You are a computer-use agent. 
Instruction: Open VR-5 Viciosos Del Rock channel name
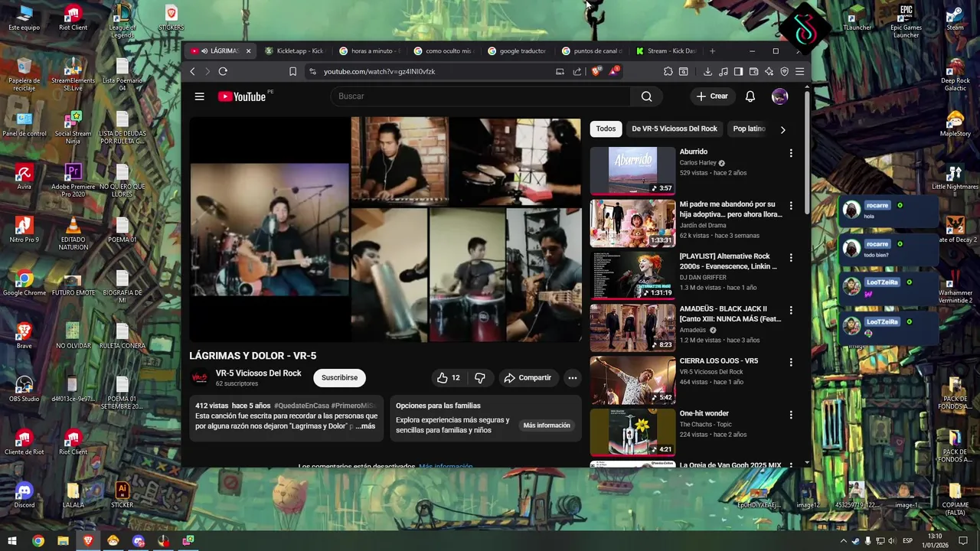click(258, 373)
